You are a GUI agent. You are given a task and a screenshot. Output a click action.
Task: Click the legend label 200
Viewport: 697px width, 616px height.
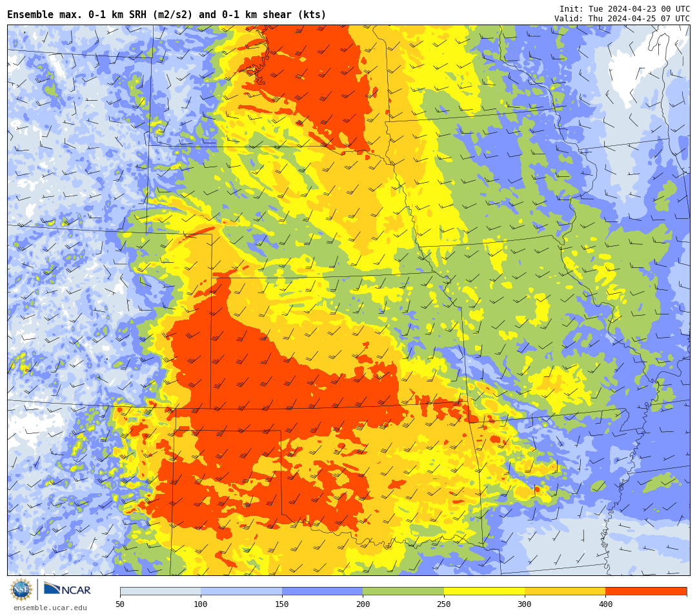coord(363,604)
